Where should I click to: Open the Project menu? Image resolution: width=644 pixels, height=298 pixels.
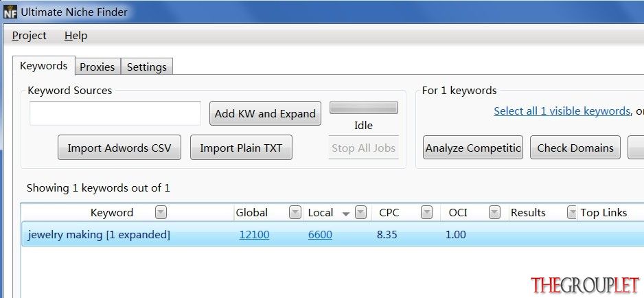[x=29, y=36]
